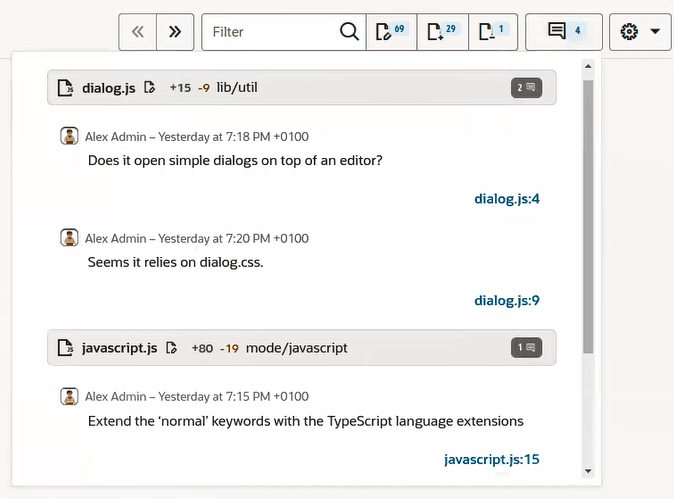Open the javascript.js file header name
Image resolution: width=674 pixels, height=499 pixels.
[119, 348]
